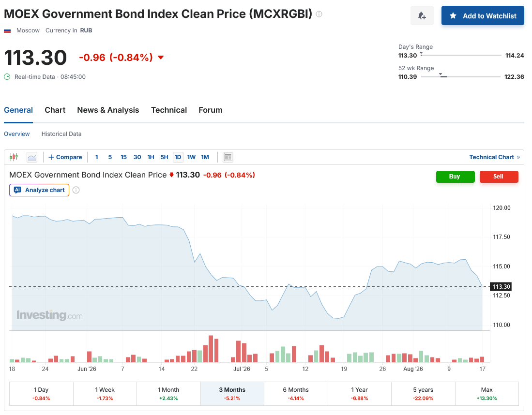Select 6 Months performance range
532x415 pixels.
coord(296,394)
